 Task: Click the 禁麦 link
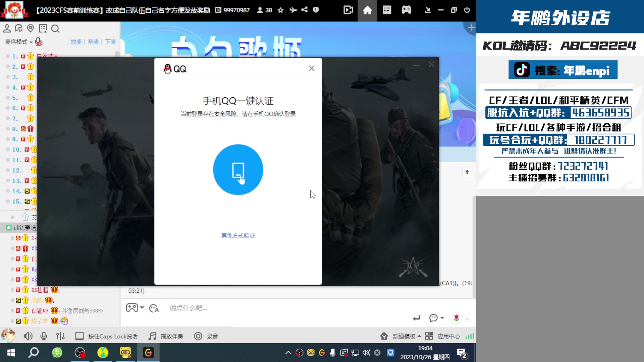pos(94,42)
